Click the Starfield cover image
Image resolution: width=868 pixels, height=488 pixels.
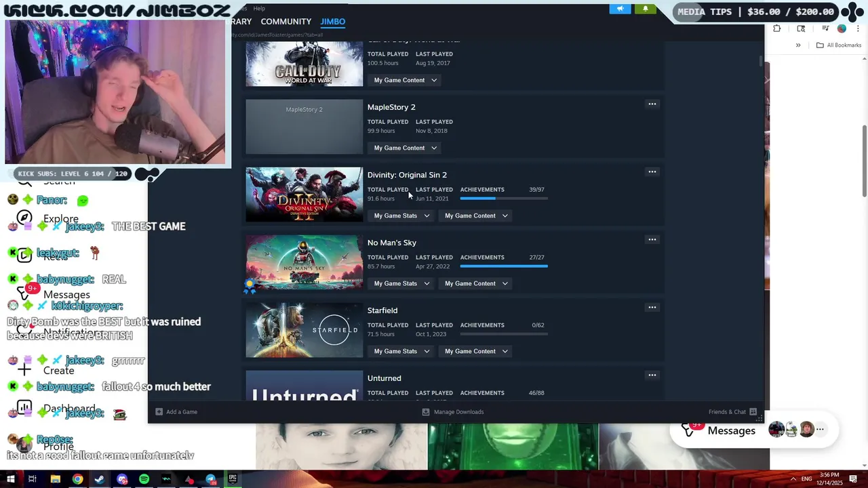(x=304, y=330)
